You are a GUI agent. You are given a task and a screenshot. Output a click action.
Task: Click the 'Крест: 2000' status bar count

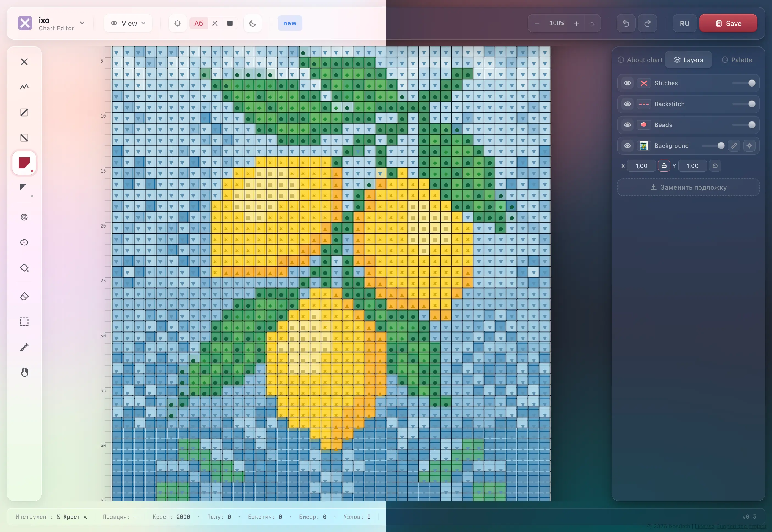tap(171, 517)
